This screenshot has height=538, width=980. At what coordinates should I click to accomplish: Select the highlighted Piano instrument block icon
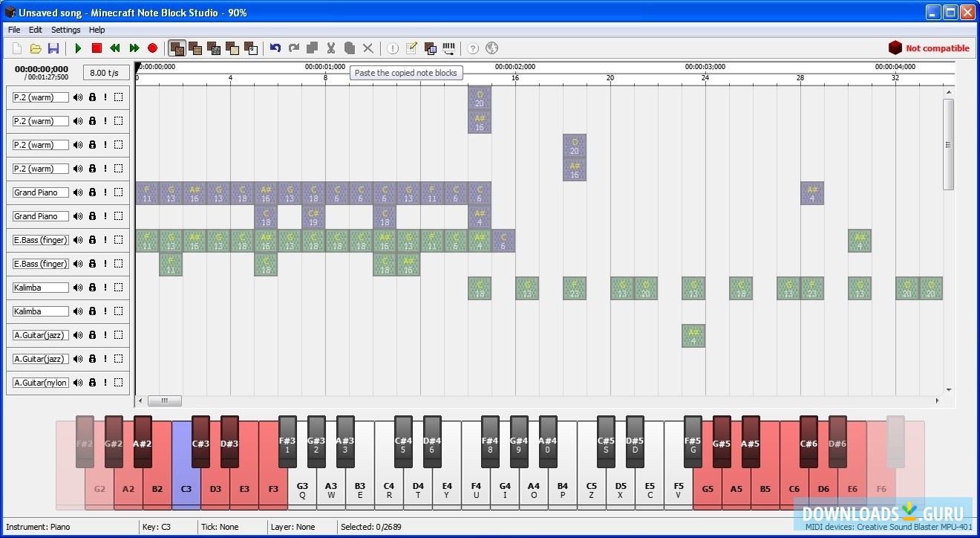tap(177, 48)
